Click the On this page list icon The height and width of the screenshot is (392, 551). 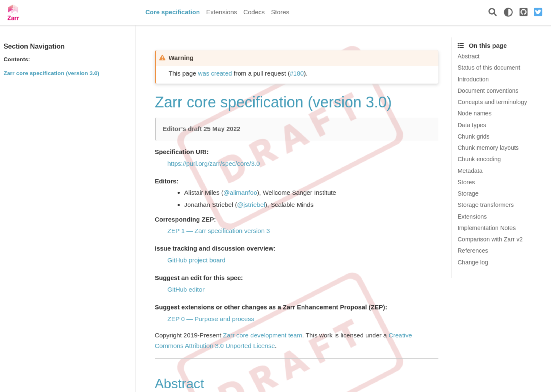460,46
